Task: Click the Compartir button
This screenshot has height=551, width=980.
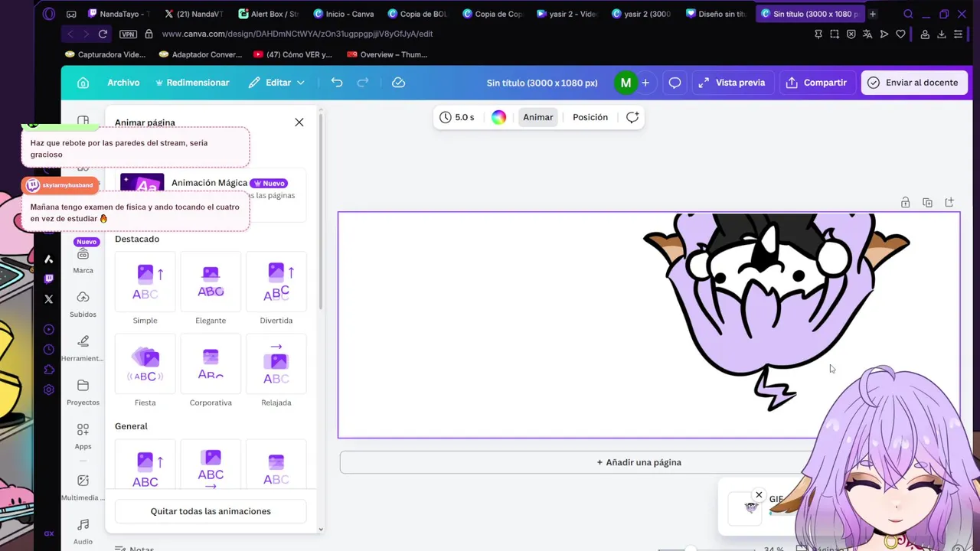Action: pos(816,83)
